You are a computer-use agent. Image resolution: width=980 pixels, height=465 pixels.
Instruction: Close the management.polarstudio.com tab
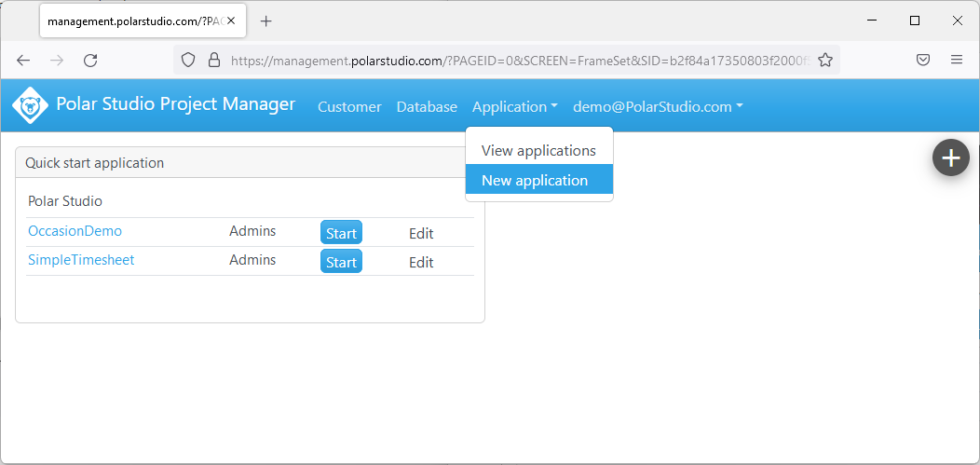231,21
